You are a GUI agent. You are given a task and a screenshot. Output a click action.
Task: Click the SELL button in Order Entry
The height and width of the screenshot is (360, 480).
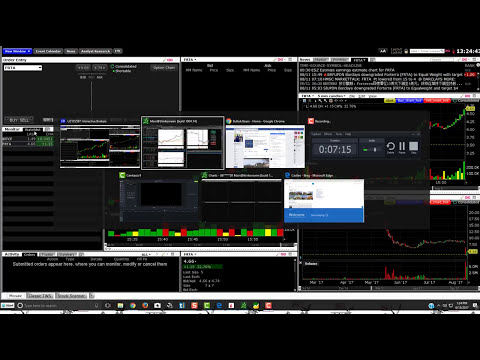pos(24,120)
